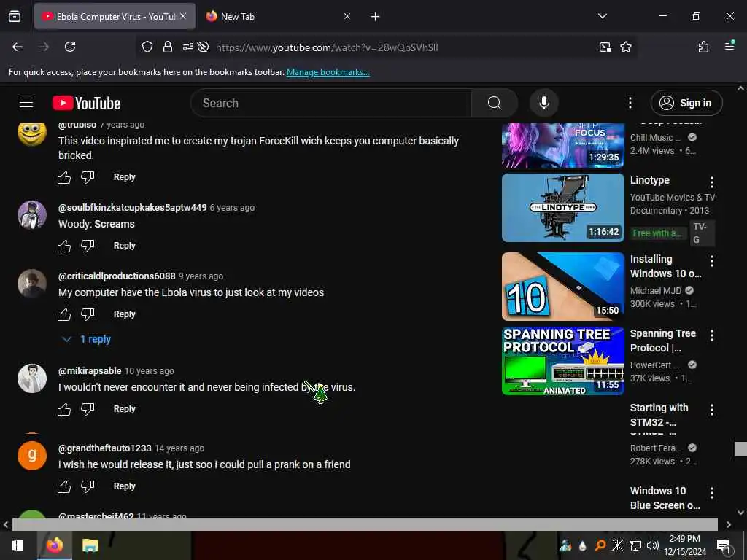Like the @mikirapsable comment
Screen dimensions: 747x560
[x=64, y=410]
